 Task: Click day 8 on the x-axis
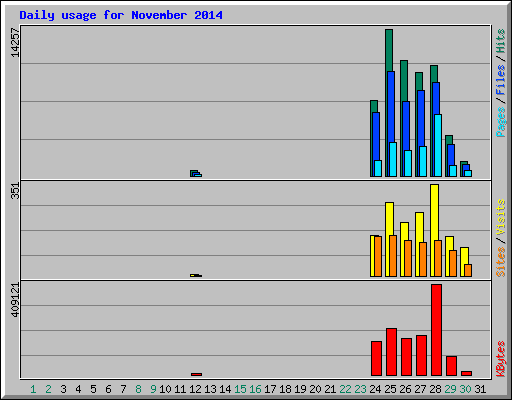138,389
